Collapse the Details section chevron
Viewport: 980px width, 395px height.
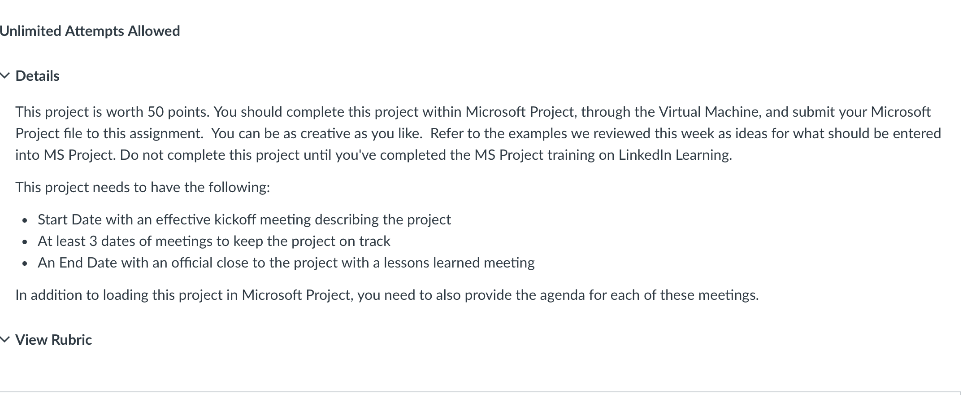[x=4, y=76]
